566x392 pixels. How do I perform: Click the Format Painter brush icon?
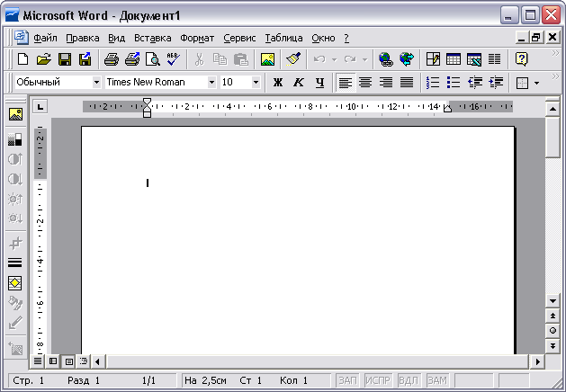coord(292,59)
